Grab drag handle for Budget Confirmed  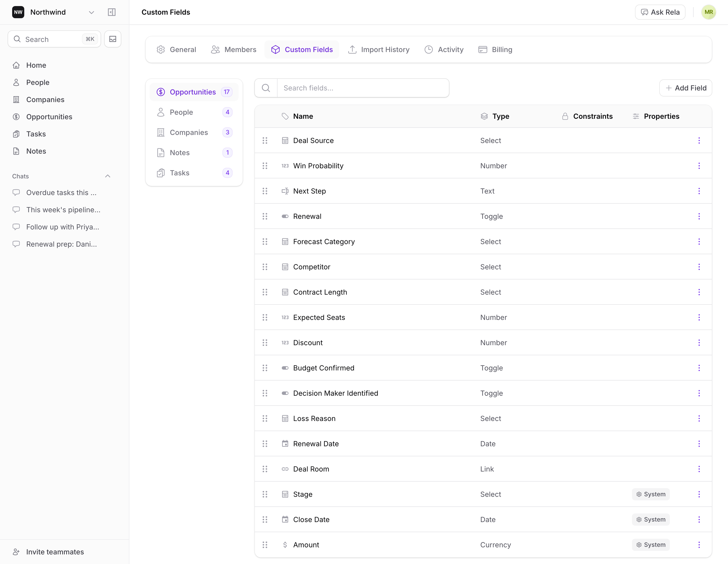click(x=265, y=368)
